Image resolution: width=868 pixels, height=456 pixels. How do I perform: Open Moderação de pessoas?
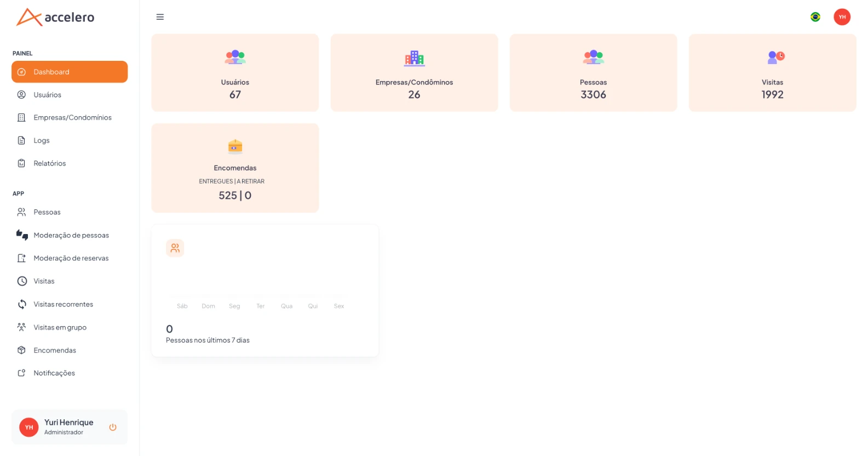70,235
